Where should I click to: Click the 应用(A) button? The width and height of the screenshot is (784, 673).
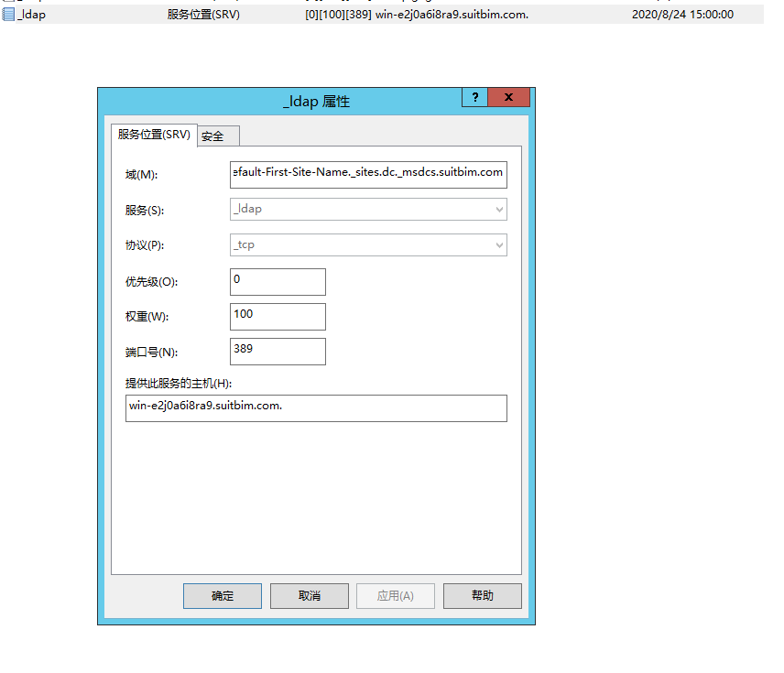[x=396, y=596]
